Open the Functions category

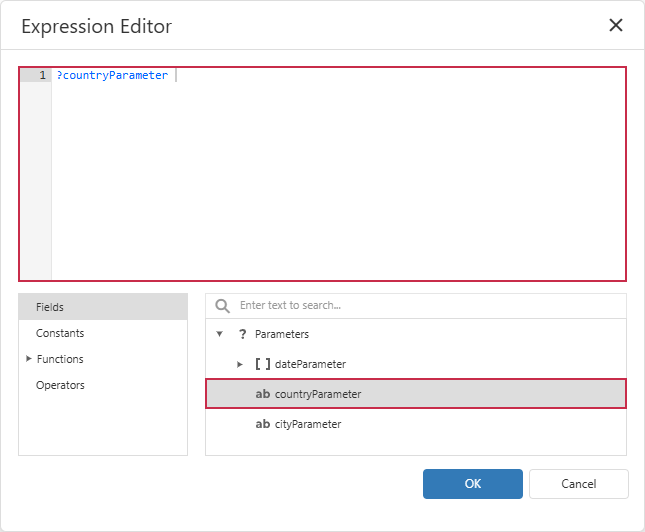60,359
